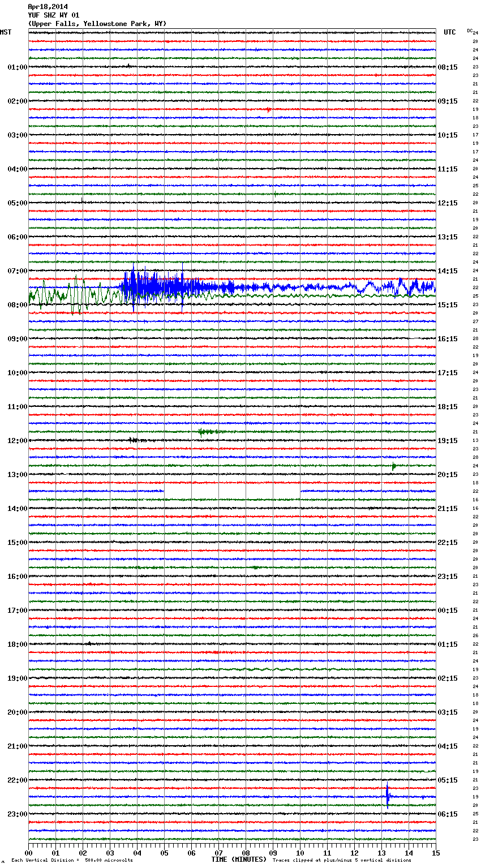Click the "(Upper Falls, Yellowstone Park, WY)" title
The width and height of the screenshot is (481, 868).
point(97,24)
